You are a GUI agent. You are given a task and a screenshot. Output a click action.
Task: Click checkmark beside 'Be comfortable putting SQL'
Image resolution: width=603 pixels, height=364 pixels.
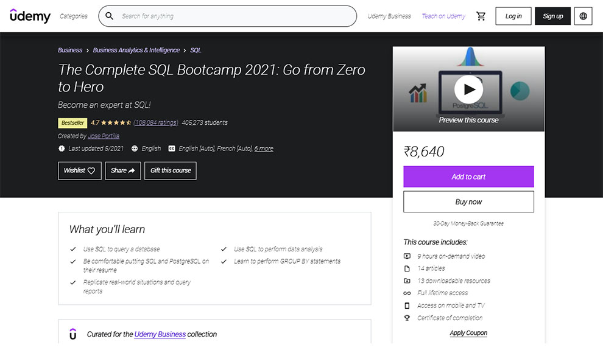pos(73,261)
